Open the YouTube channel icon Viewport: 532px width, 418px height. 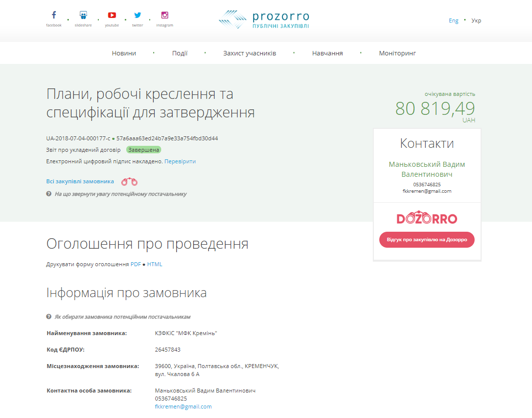point(112,15)
